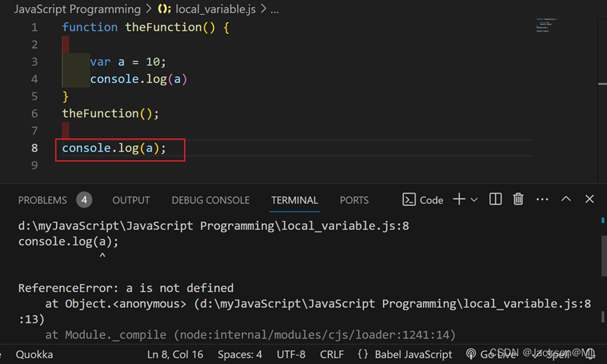Switch to the PROBLEMS tab

[43, 200]
